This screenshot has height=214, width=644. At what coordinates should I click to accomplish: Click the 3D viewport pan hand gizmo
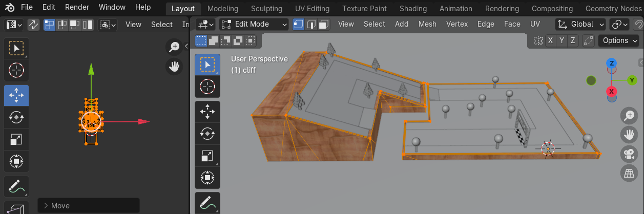(x=629, y=135)
